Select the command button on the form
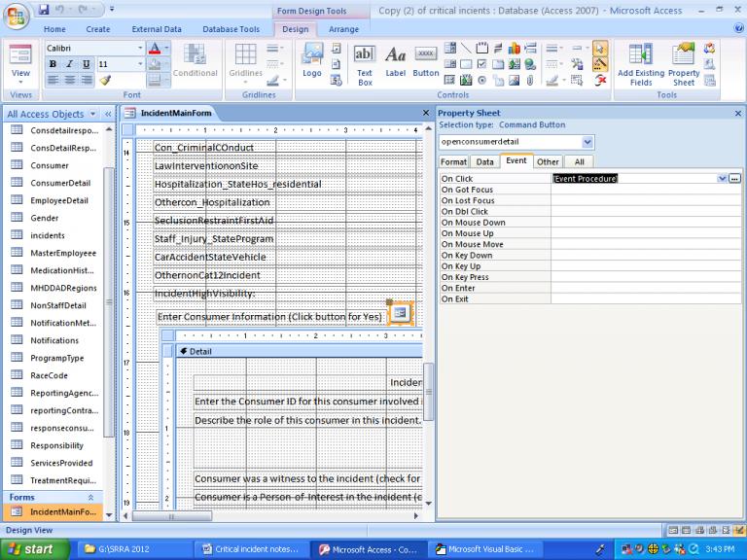This screenshot has height=560, width=747. pos(400,313)
